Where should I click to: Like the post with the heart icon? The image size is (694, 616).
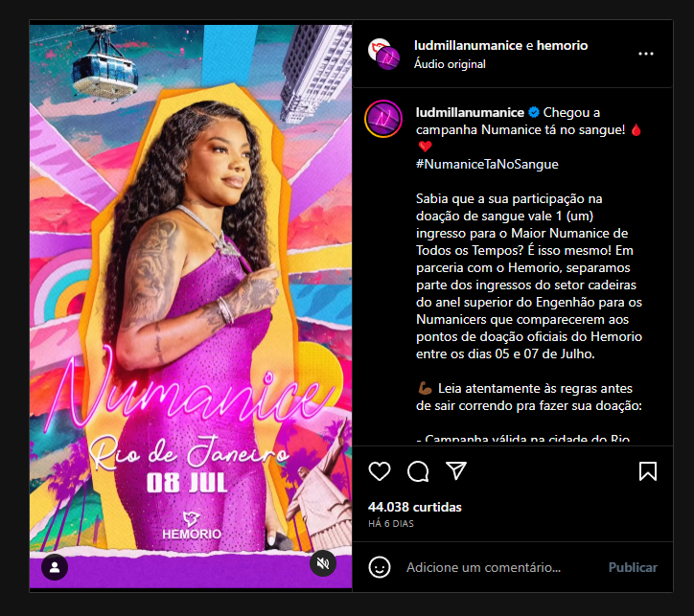(x=380, y=471)
